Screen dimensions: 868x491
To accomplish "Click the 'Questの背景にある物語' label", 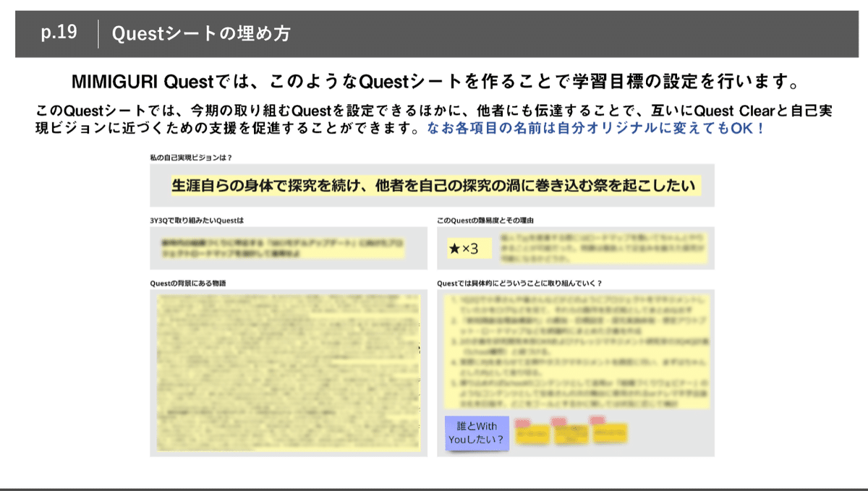I will click(188, 283).
